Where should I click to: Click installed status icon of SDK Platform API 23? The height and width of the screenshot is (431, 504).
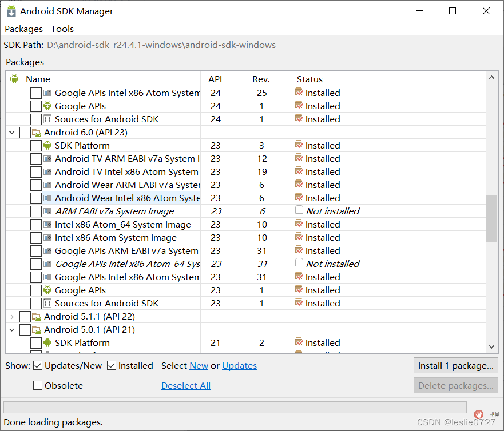[299, 145]
